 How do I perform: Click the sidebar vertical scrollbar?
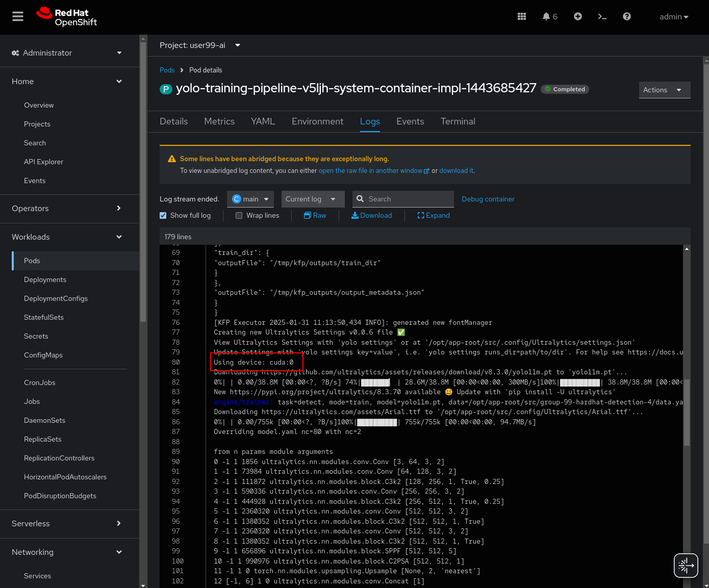tap(143, 181)
